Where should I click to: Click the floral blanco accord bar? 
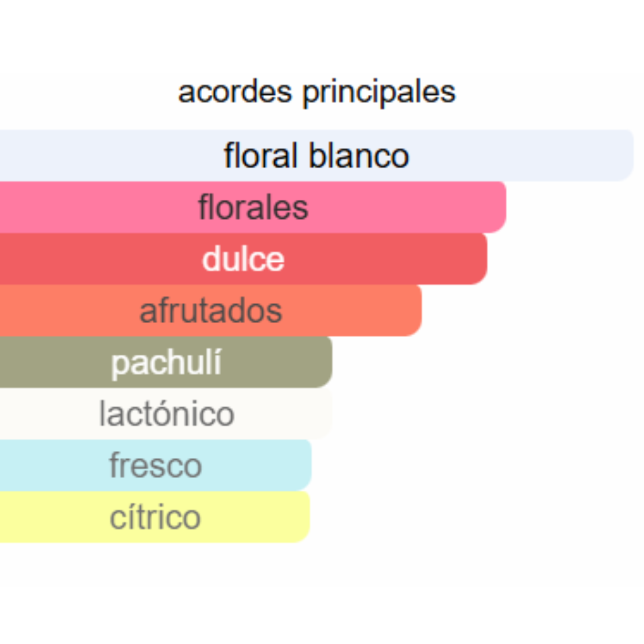pyautogui.click(x=317, y=155)
